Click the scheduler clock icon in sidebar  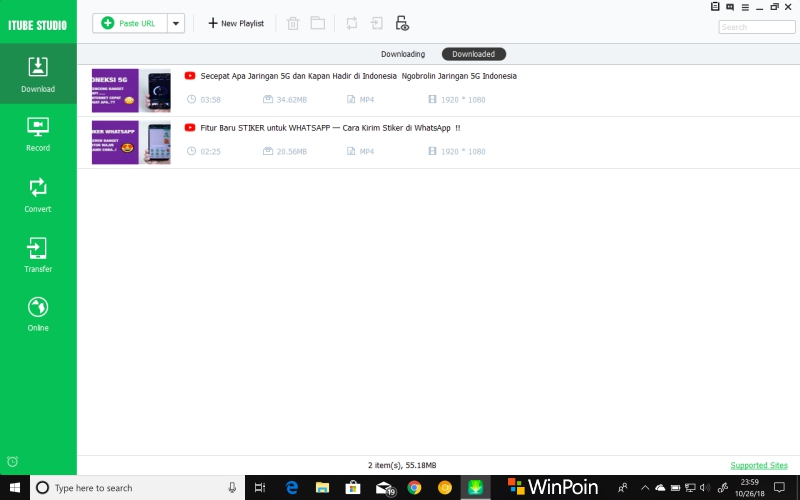13,461
